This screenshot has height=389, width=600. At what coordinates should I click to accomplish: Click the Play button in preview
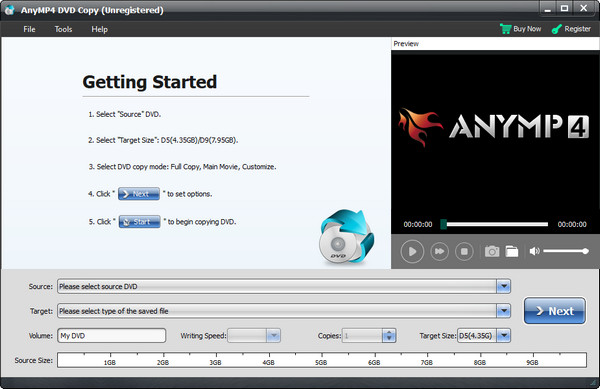tap(412, 251)
